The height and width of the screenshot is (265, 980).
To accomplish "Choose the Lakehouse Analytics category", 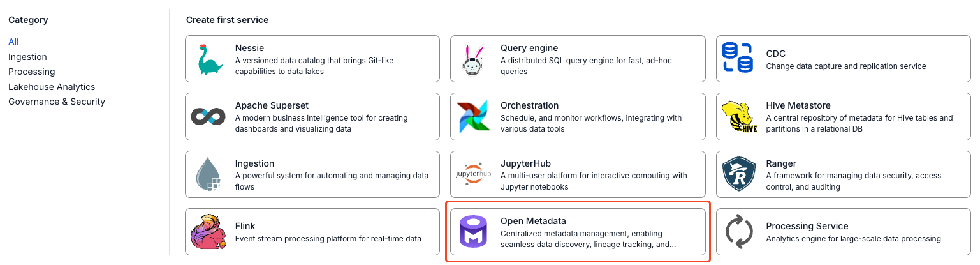I will tap(52, 87).
